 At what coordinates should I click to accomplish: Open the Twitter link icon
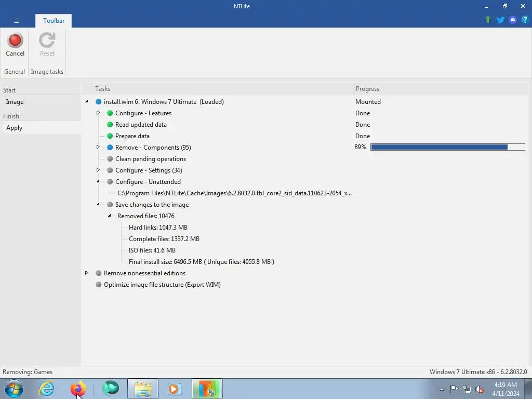click(500, 20)
